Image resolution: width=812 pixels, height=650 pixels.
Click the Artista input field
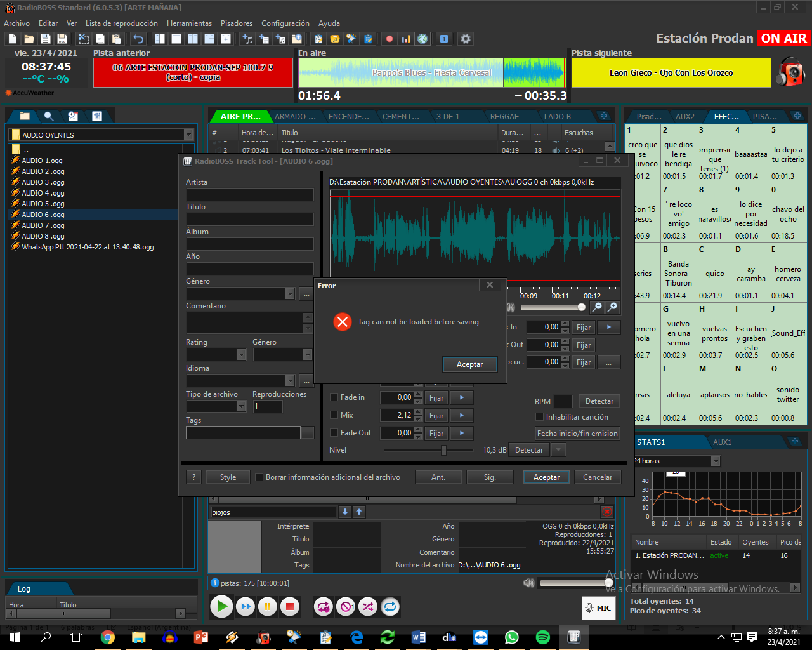pyautogui.click(x=250, y=194)
